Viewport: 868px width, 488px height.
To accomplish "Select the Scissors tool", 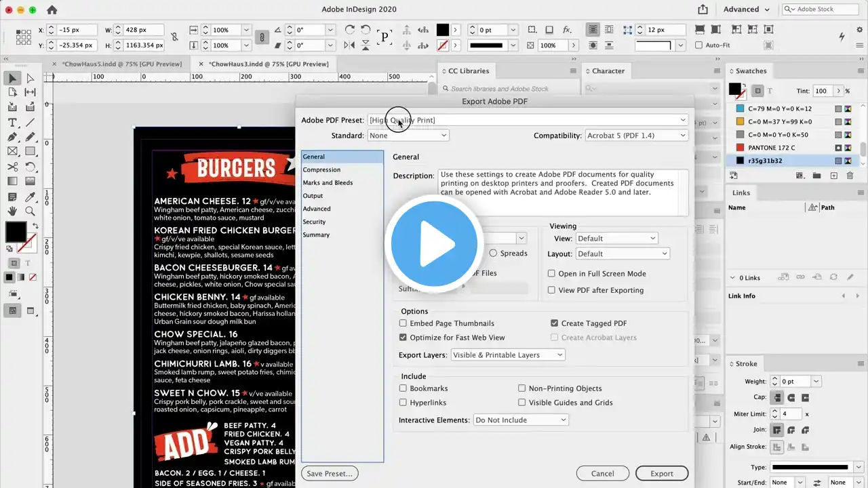I will (12, 167).
